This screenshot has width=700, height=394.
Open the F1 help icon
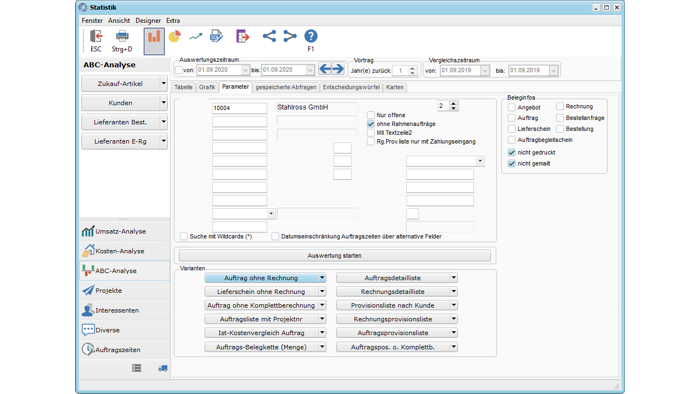pos(311,36)
